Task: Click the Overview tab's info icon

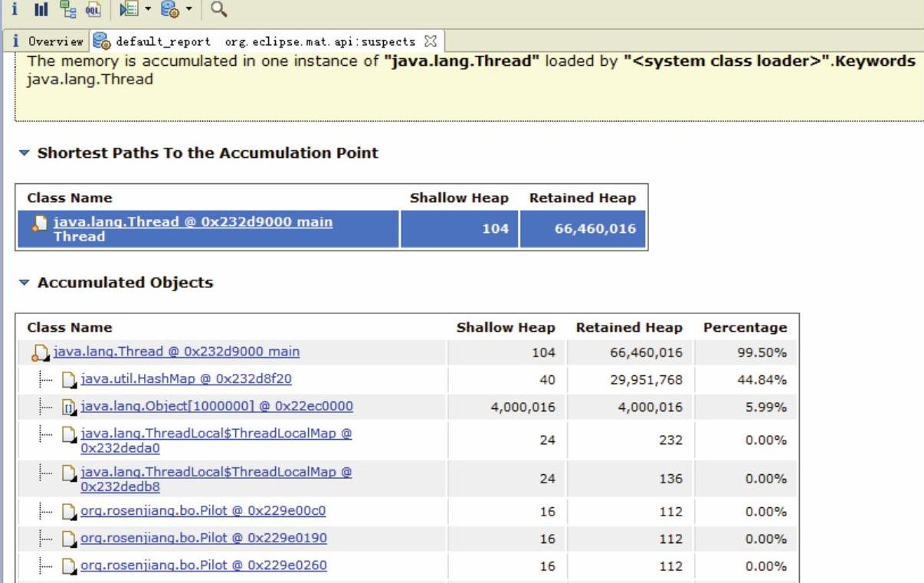Action: 16,41
